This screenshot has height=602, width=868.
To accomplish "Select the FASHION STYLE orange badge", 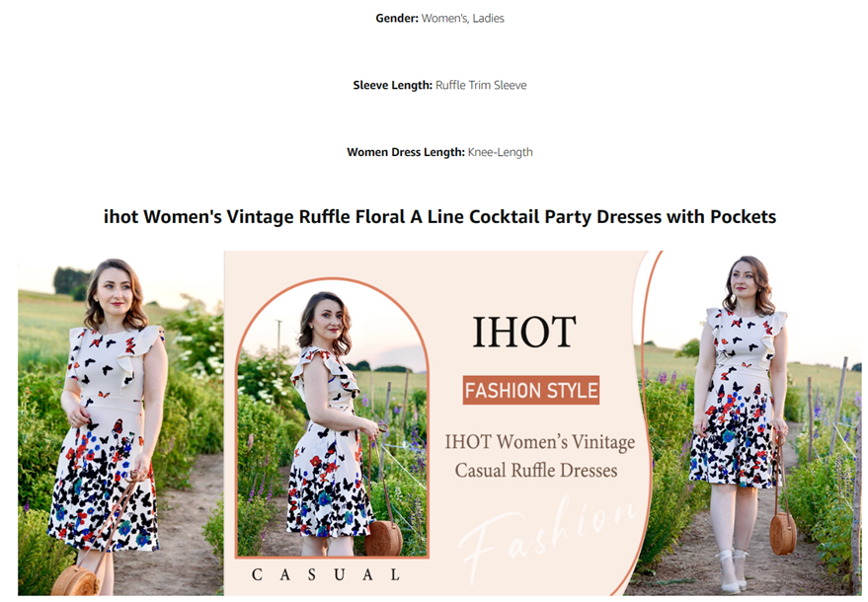I will [x=531, y=390].
